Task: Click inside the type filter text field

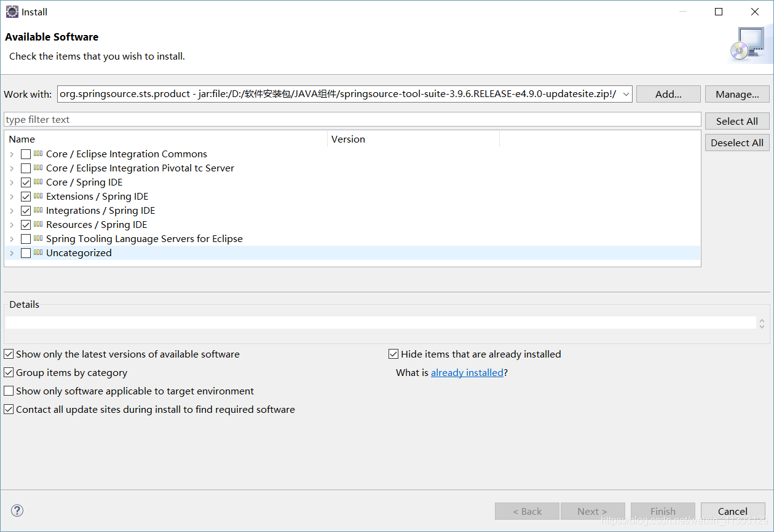Action: click(246, 119)
